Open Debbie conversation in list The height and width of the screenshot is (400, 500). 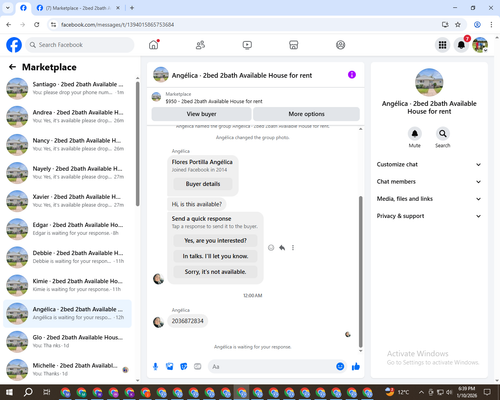click(x=67, y=257)
